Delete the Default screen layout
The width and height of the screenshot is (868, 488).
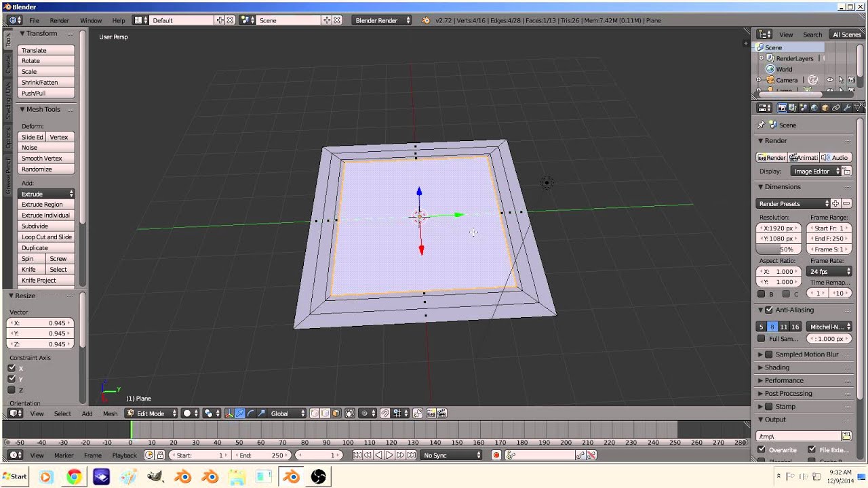[x=230, y=20]
